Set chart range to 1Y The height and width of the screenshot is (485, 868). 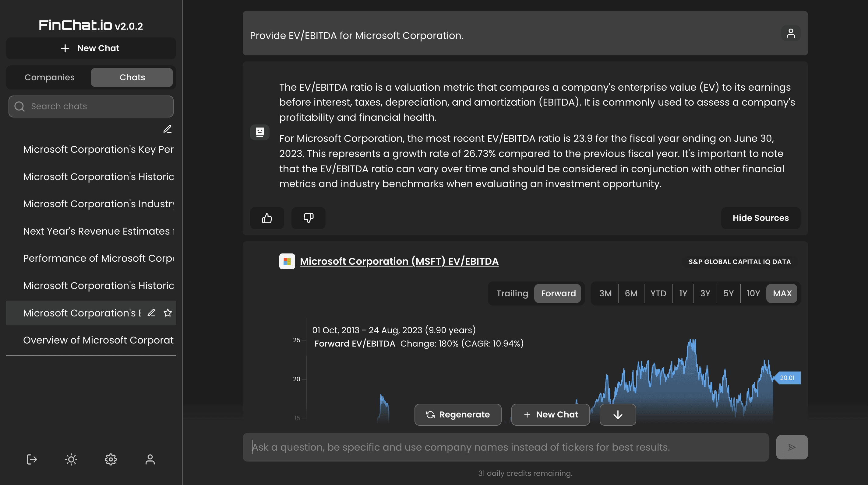pyautogui.click(x=683, y=294)
